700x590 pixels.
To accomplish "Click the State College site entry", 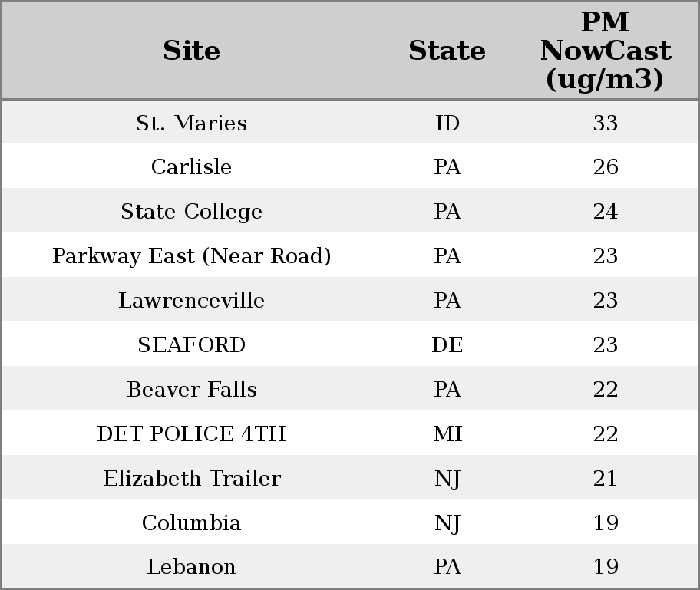I will [191, 212].
